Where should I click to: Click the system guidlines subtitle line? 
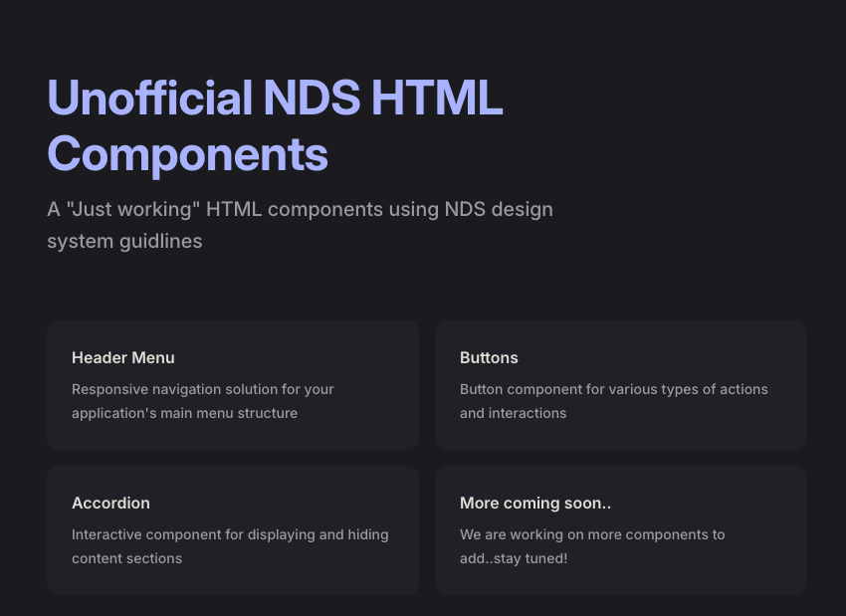(124, 241)
